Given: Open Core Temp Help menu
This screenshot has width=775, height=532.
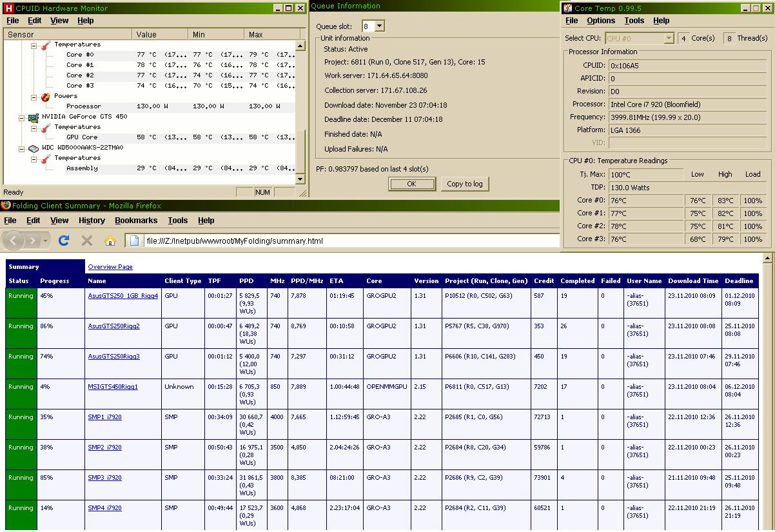Looking at the screenshot, I should pos(662,21).
